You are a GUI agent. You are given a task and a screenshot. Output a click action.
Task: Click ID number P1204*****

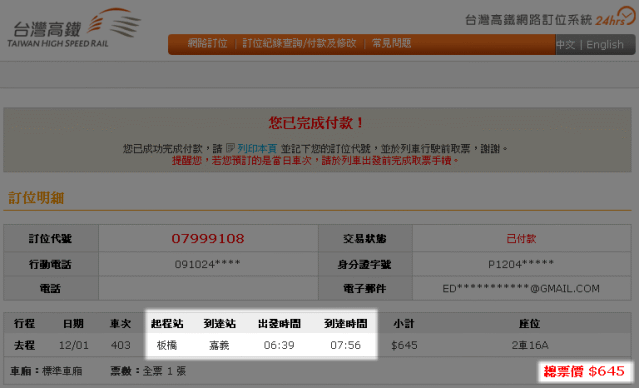tap(521, 264)
